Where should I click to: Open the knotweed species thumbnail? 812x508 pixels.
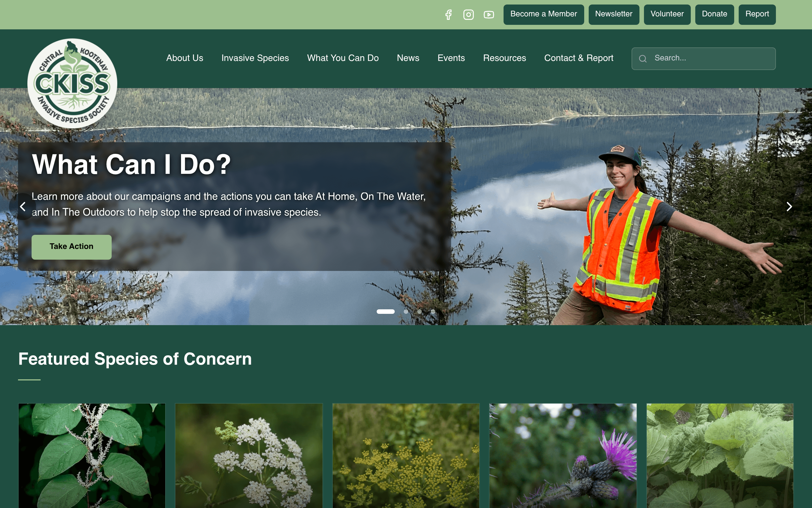pos(92,456)
